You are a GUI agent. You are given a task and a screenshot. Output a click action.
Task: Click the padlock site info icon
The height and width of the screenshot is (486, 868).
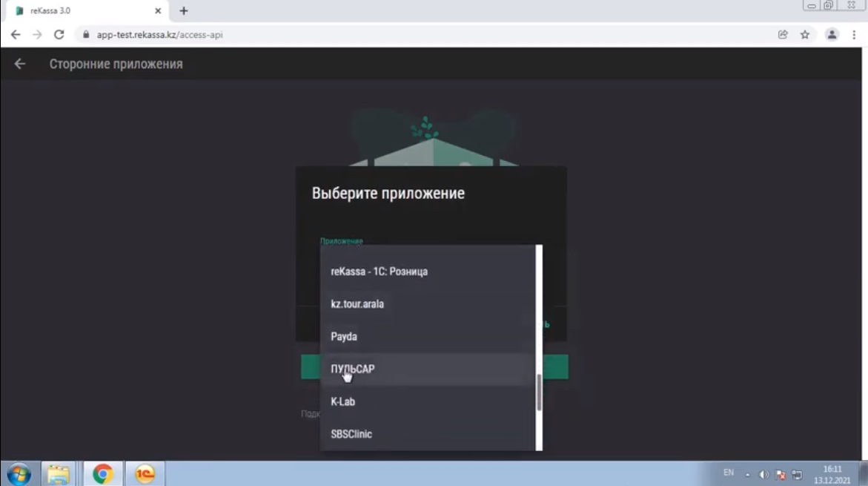(x=86, y=34)
